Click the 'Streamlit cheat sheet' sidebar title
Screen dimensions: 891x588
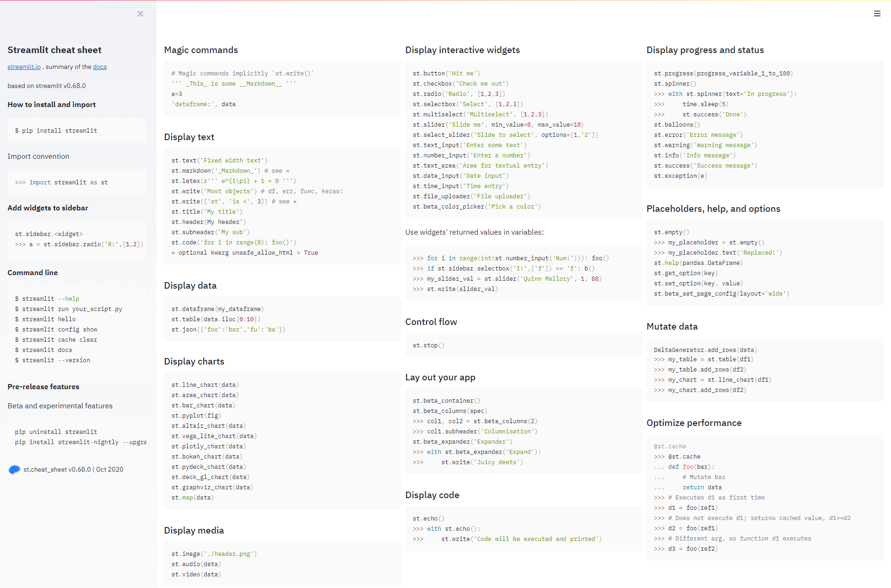54,50
